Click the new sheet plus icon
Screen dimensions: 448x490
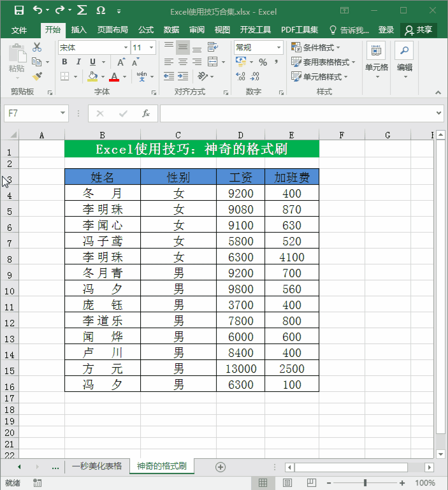pos(220,467)
